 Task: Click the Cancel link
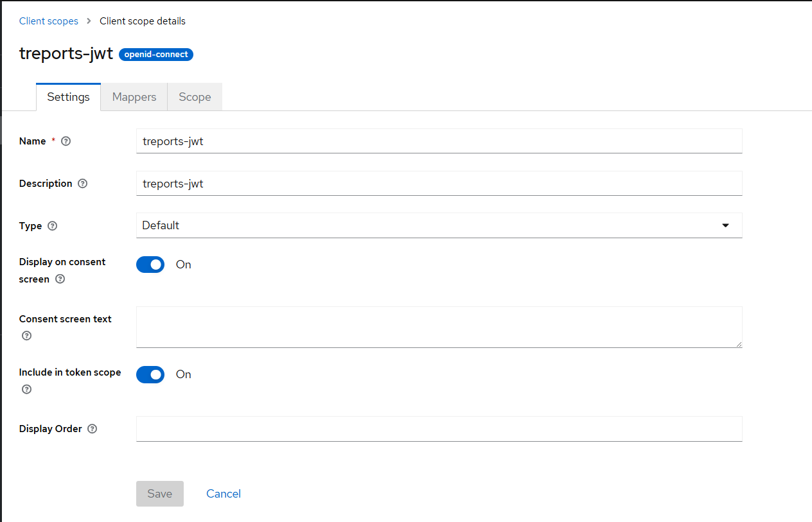click(224, 494)
